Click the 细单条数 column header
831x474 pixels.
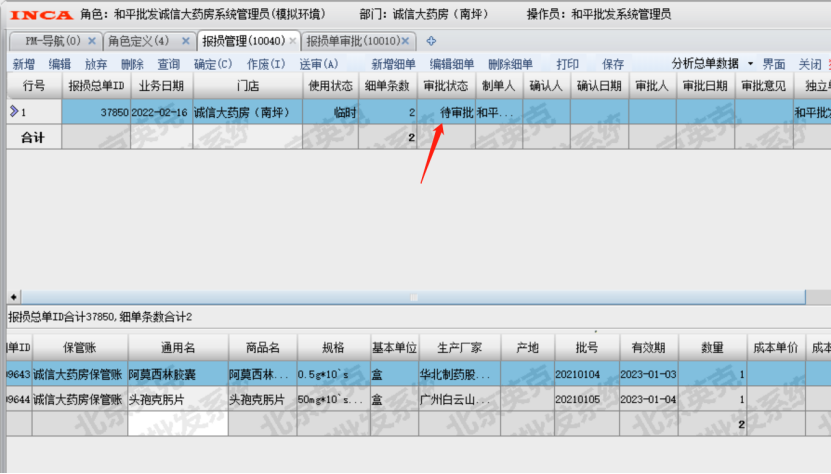click(387, 86)
